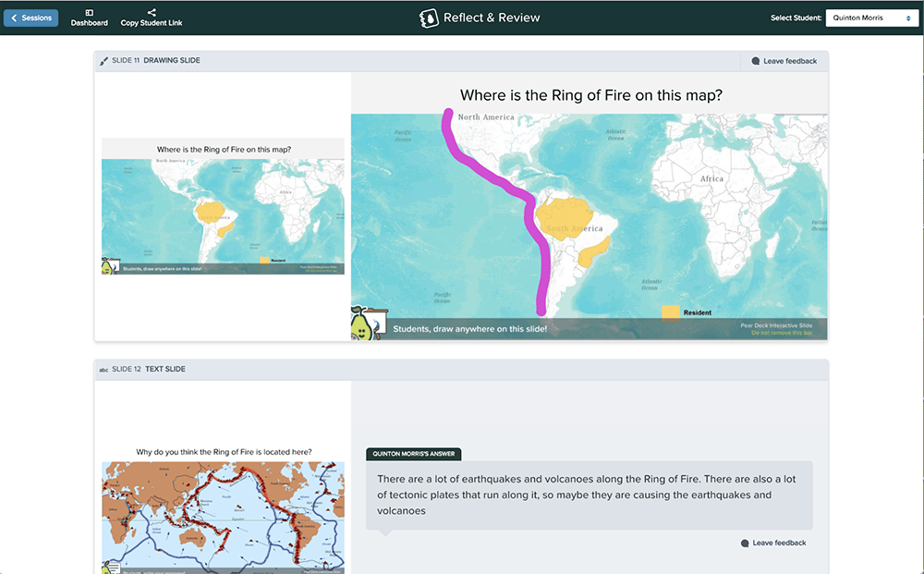Leave feedback on Slide 12 answer
This screenshot has height=574, width=924.
click(773, 543)
